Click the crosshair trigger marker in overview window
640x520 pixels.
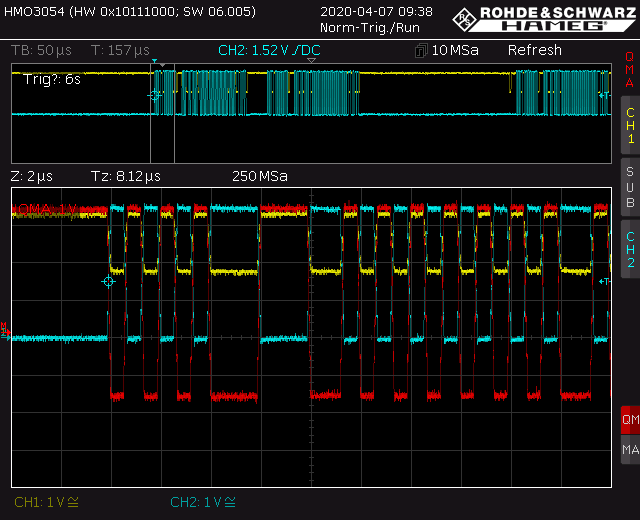[x=155, y=95]
